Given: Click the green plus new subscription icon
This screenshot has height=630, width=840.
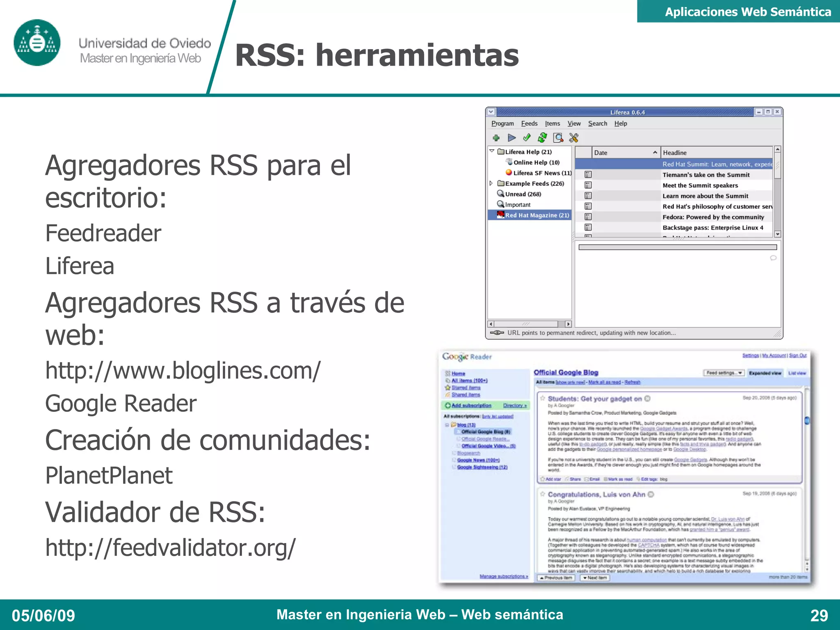Looking at the screenshot, I should 496,138.
